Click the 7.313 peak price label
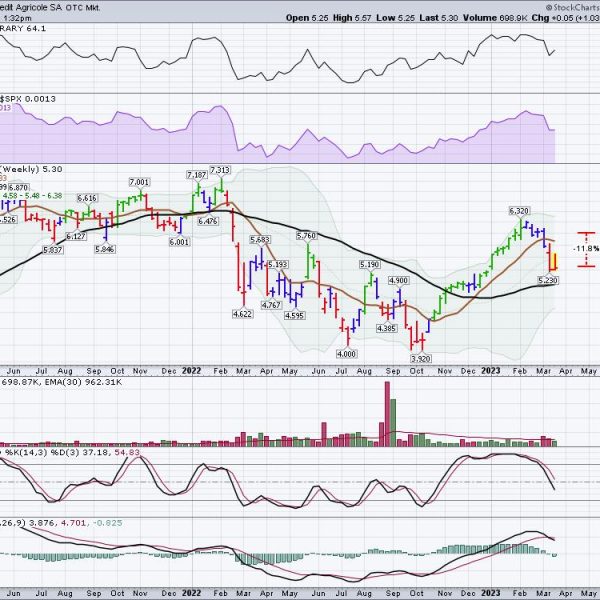The height and width of the screenshot is (600, 600). 220,170
